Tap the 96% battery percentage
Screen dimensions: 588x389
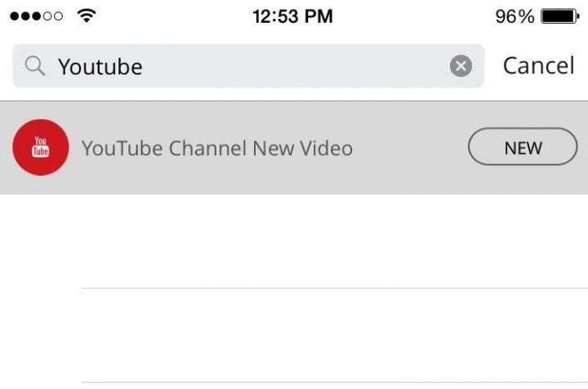click(514, 16)
